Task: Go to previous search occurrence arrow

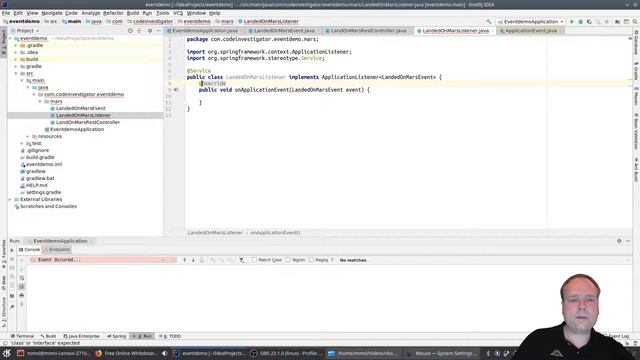Action: click(x=184, y=260)
